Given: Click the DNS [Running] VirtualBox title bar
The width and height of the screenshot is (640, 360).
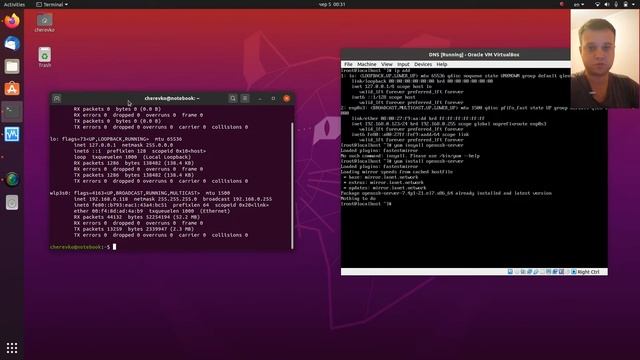Looking at the screenshot, I should point(474,54).
